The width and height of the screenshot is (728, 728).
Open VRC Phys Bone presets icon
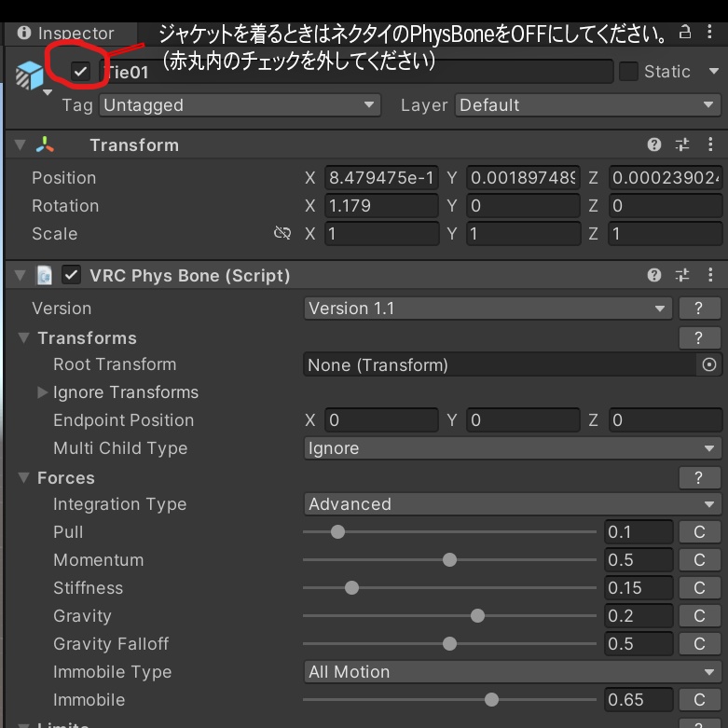coord(682,275)
